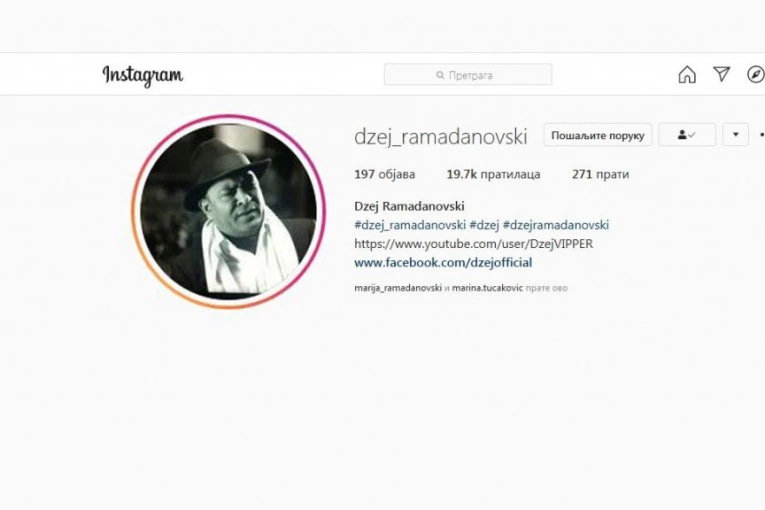Open the short #dzej hashtag
765x510 pixels.
(x=484, y=225)
